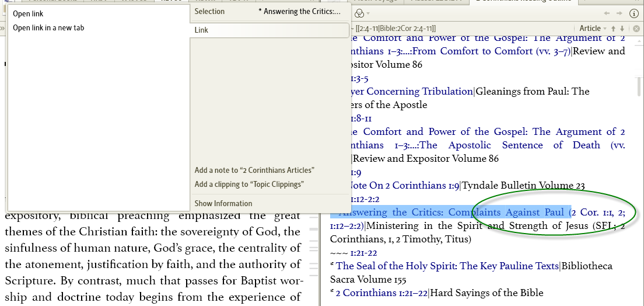Click the text Hard Sayings of the Bible
The width and height of the screenshot is (644, 306).
pos(487,293)
